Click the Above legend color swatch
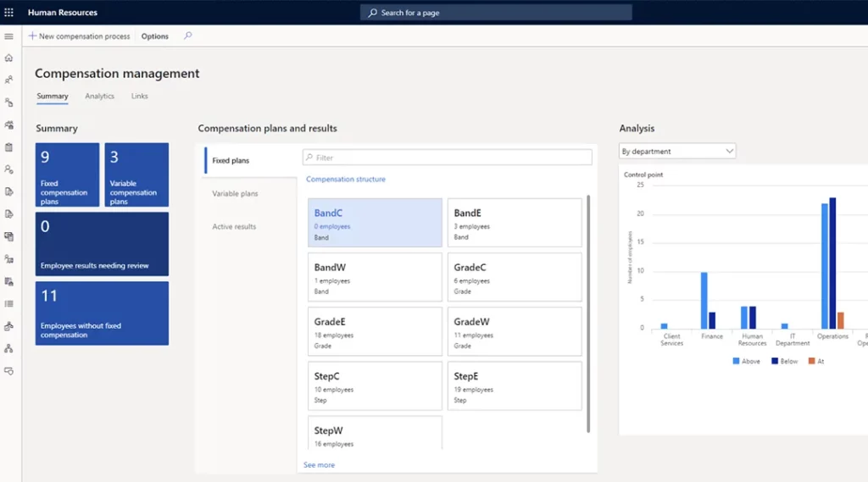The image size is (868, 482). pos(736,361)
